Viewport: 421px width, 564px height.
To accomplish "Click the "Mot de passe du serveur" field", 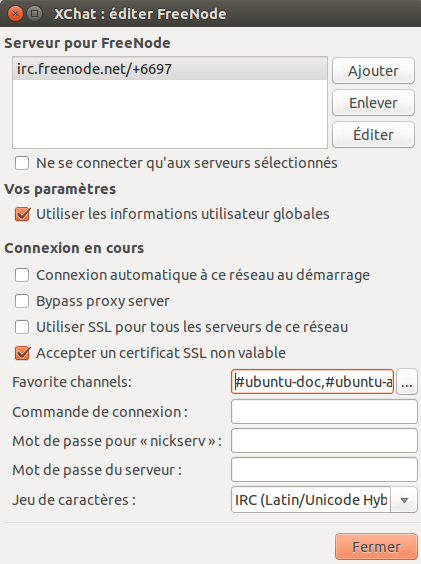I will pos(324,470).
